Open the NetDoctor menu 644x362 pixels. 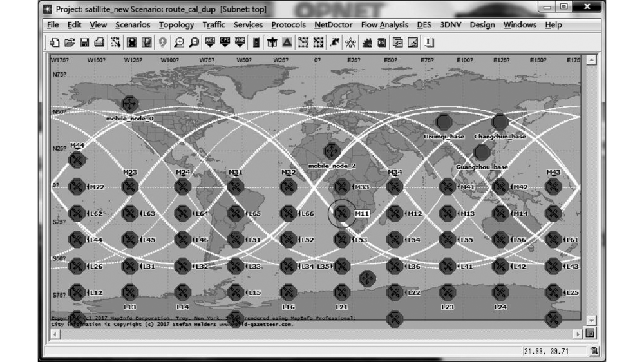[333, 25]
